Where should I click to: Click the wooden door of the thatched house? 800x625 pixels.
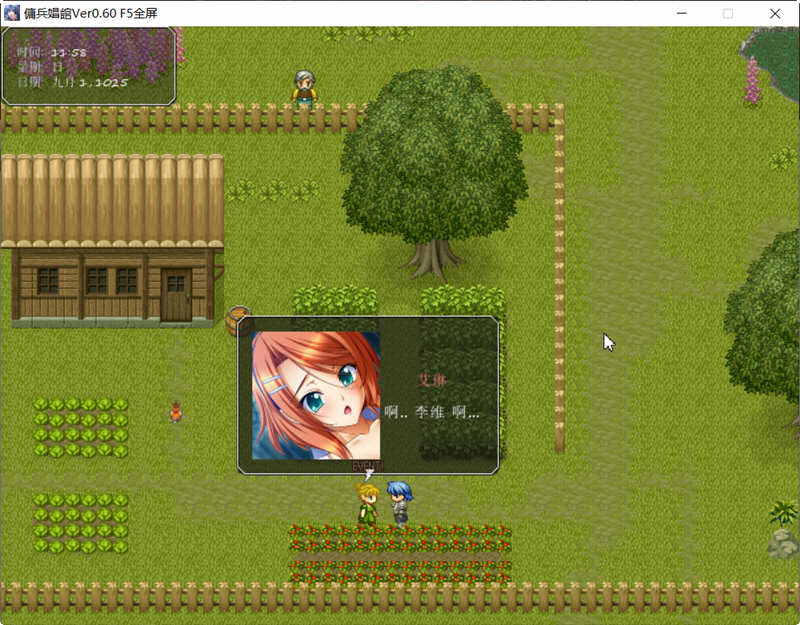pos(176,294)
